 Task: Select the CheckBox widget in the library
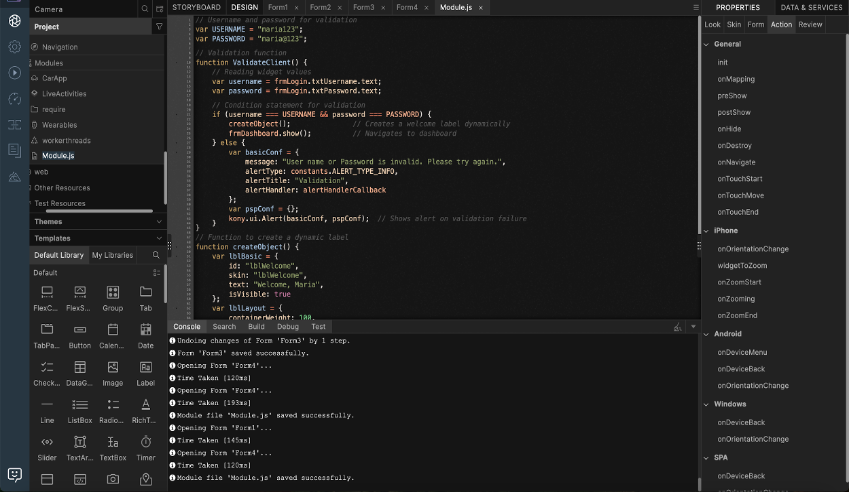[47, 368]
